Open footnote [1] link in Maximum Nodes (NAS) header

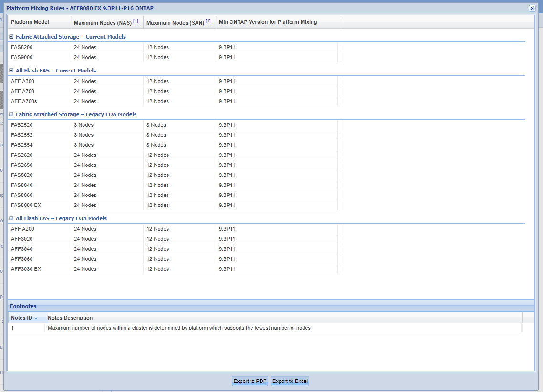(136, 21)
